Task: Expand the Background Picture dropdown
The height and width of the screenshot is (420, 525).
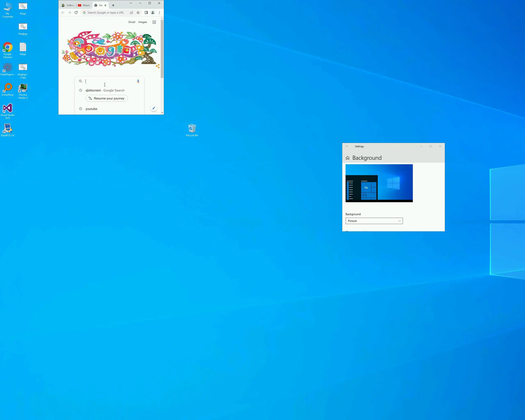Action: tap(374, 221)
